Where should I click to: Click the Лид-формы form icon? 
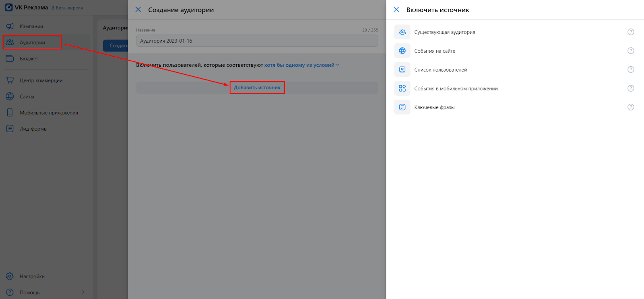(10, 129)
